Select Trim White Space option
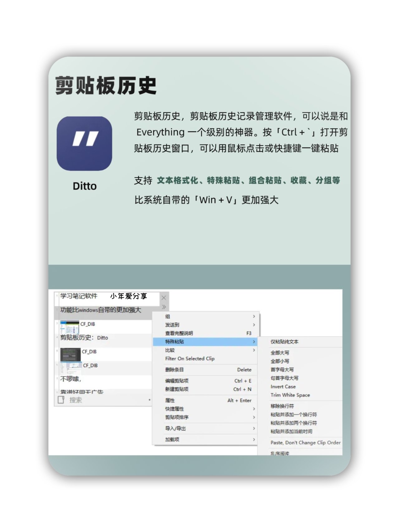 pyautogui.click(x=290, y=395)
